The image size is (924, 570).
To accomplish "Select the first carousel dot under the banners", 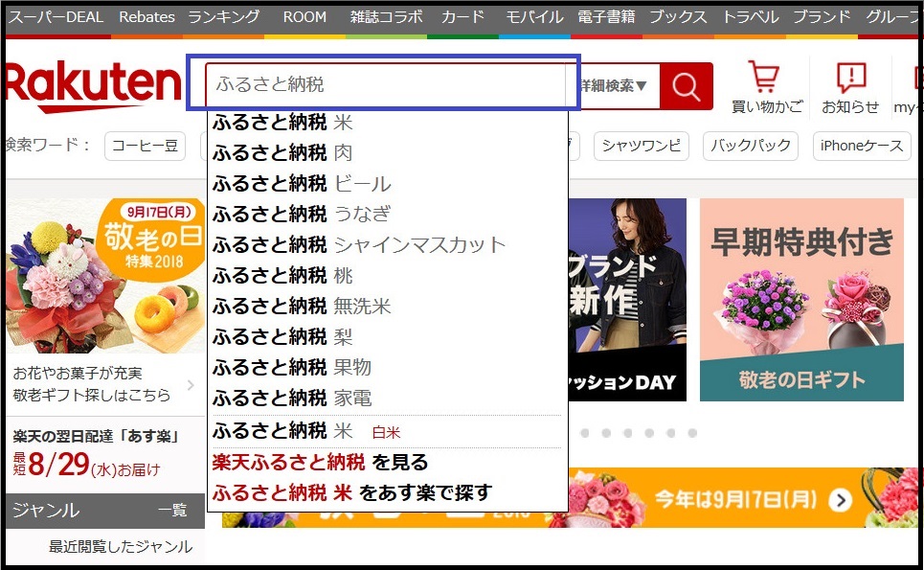I will pyautogui.click(x=585, y=433).
